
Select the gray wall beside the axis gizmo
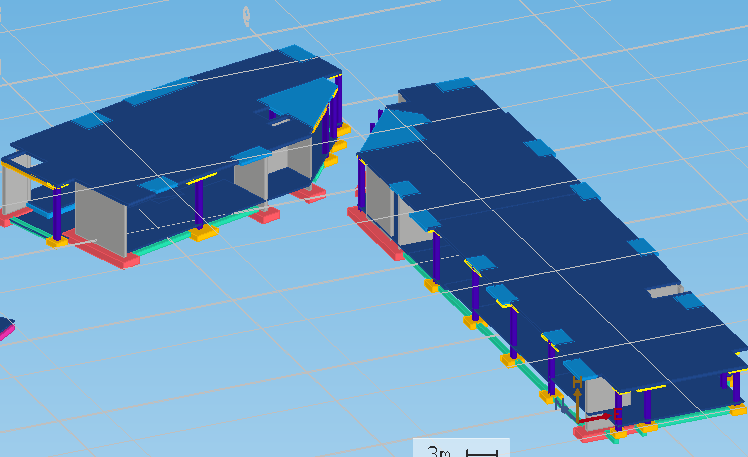pyautogui.click(x=597, y=395)
